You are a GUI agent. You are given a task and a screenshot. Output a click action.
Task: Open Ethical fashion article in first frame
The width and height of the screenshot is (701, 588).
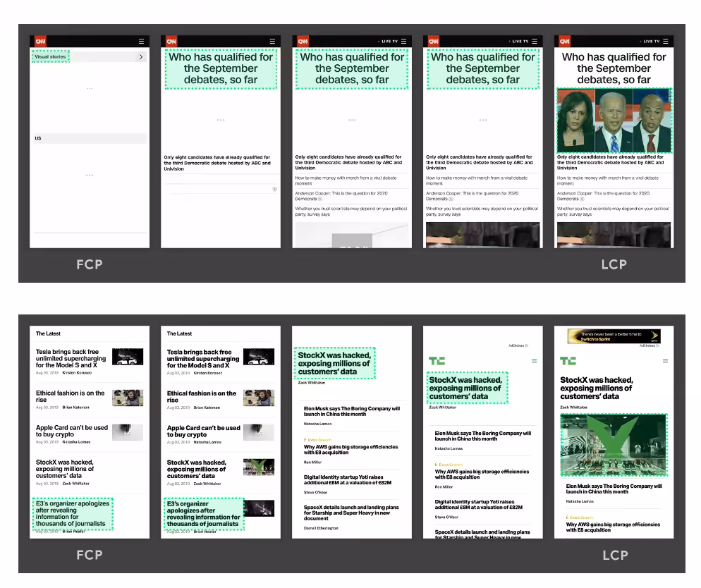[x=71, y=396]
